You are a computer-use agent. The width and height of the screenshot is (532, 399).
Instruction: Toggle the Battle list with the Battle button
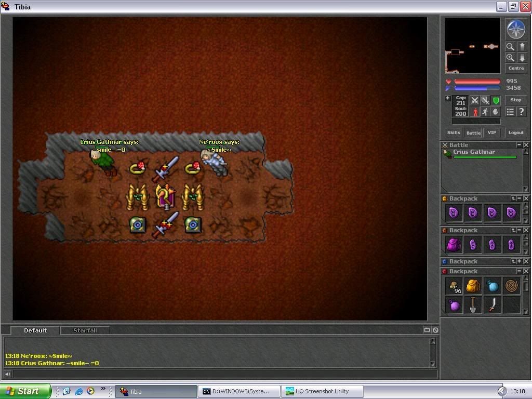(473, 132)
